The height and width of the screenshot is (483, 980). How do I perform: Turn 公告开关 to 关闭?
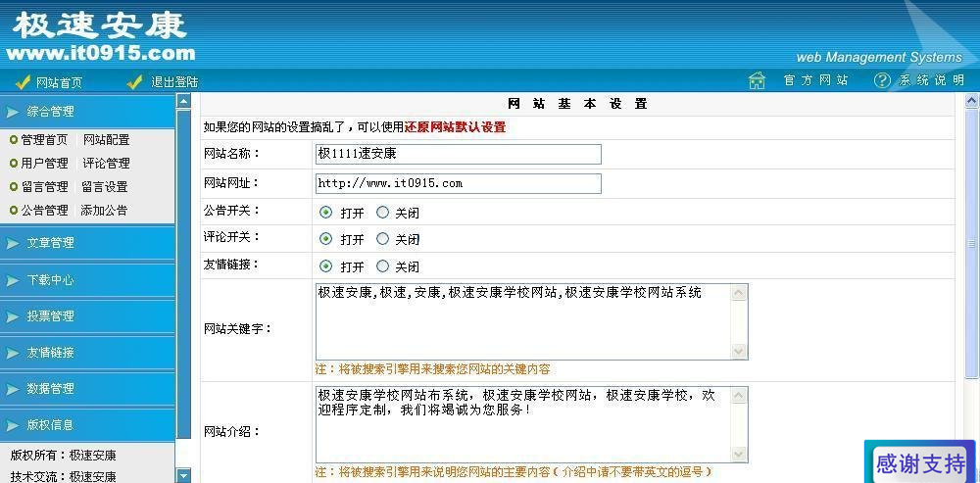(382, 213)
